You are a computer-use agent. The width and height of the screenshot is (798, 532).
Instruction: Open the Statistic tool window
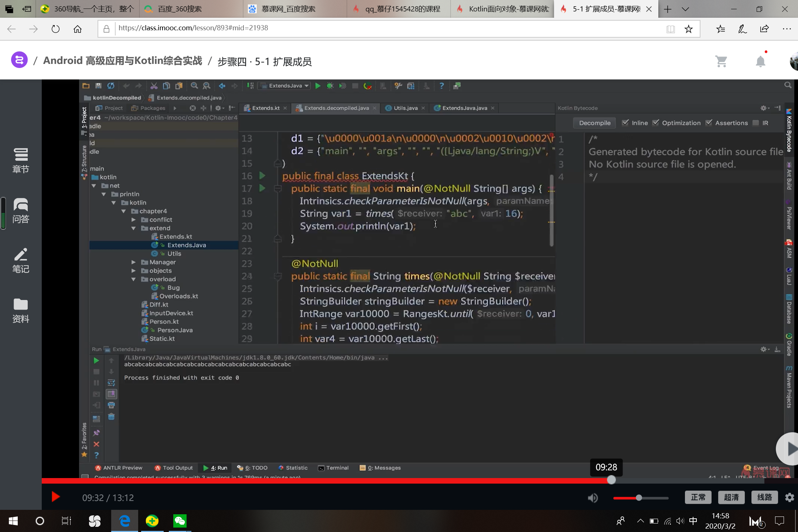[293, 468]
